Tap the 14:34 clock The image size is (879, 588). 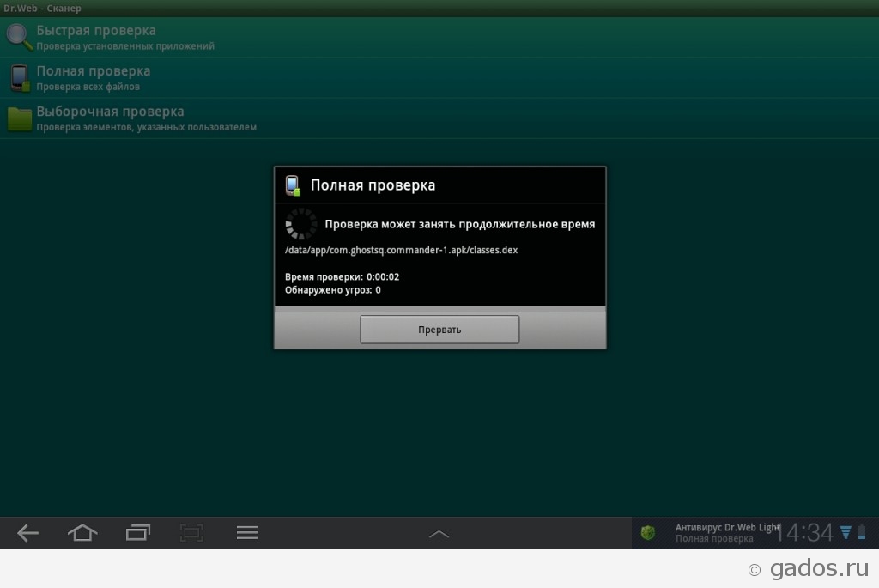tap(805, 532)
